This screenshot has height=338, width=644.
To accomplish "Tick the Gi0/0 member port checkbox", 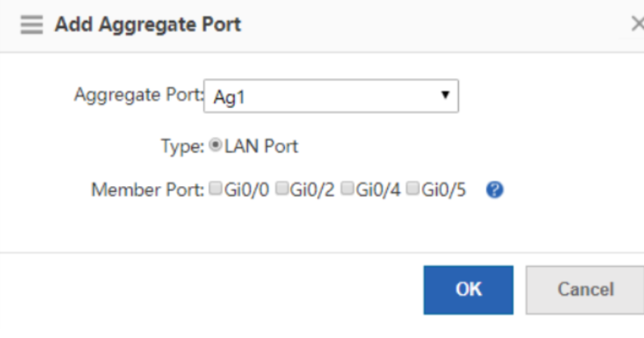I will pos(215,189).
